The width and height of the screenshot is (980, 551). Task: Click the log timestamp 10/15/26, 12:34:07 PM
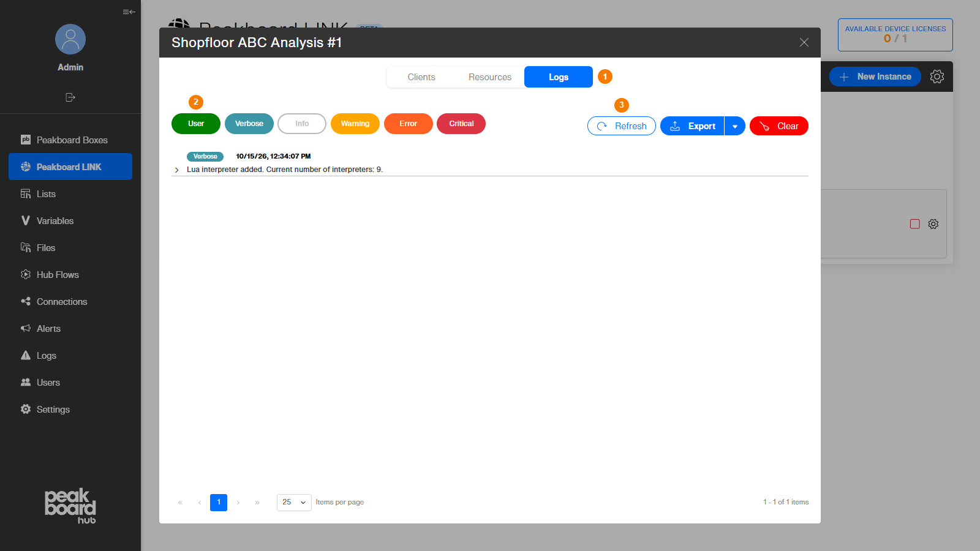coord(273,156)
